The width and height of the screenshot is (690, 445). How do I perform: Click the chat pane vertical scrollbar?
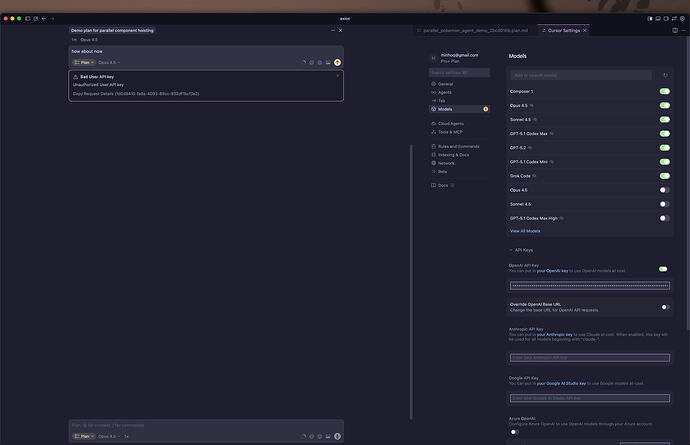point(411,282)
